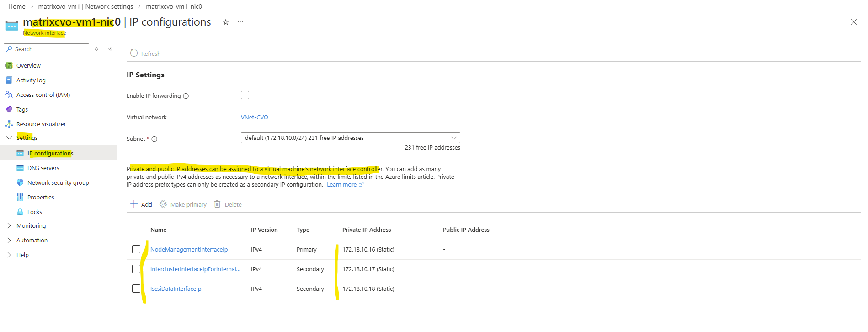Image resolution: width=868 pixels, height=332 pixels.
Task: Click Add to create an IP configuration
Action: click(x=141, y=204)
